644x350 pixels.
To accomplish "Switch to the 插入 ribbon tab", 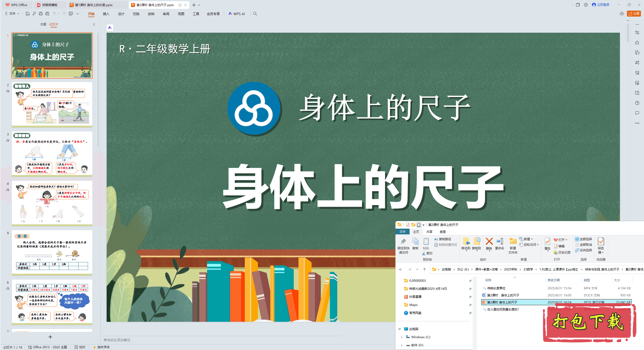I will click(x=106, y=14).
